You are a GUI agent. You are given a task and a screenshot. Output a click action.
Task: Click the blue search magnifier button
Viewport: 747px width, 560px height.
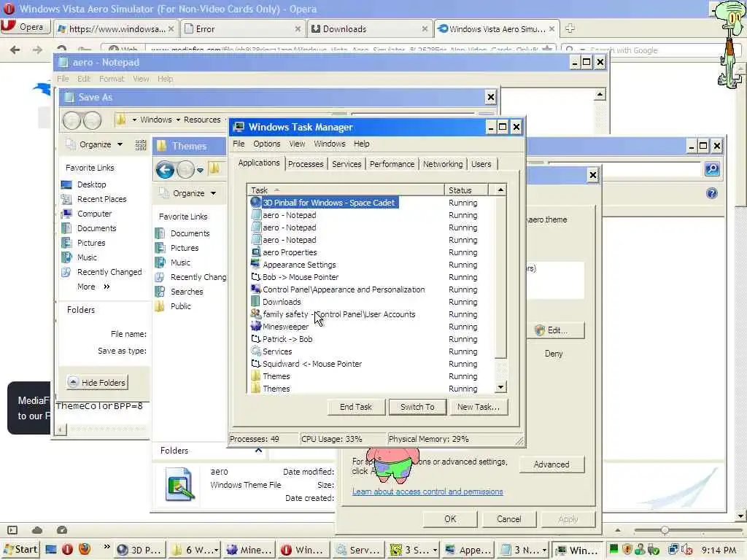tap(712, 169)
